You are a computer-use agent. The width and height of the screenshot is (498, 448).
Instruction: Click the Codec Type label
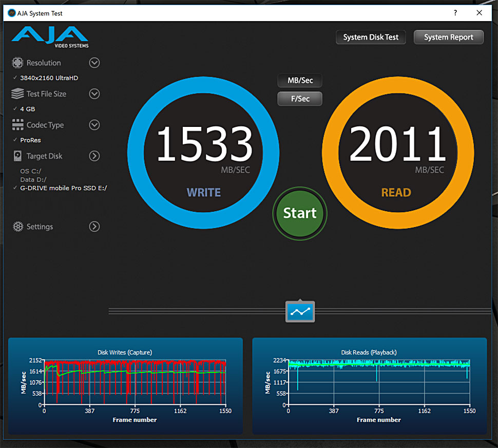tap(45, 125)
